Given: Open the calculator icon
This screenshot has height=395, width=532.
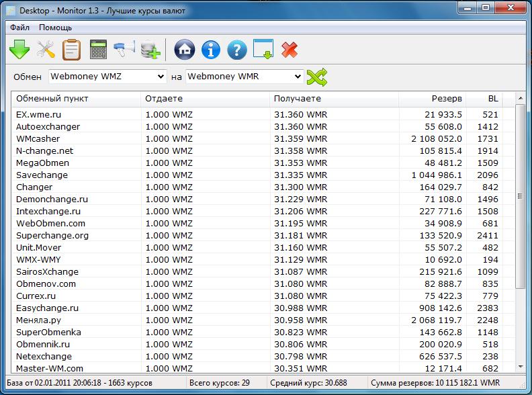Looking at the screenshot, I should point(98,50).
